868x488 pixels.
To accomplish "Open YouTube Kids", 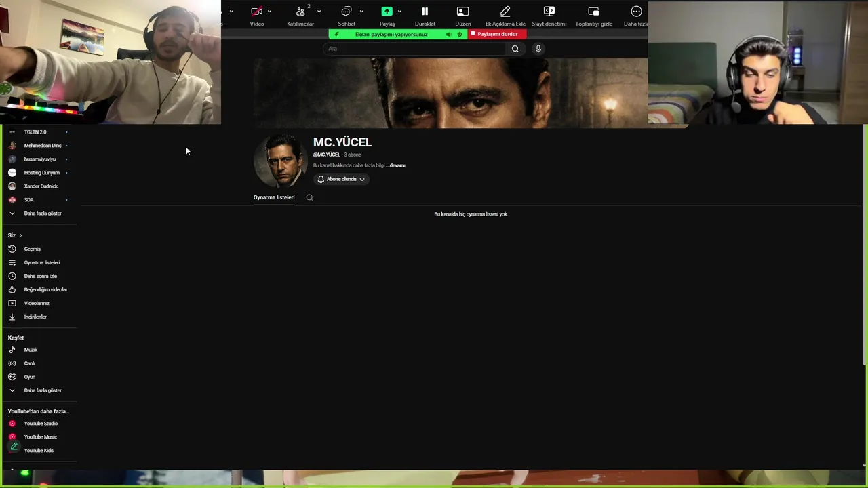I will tap(38, 451).
